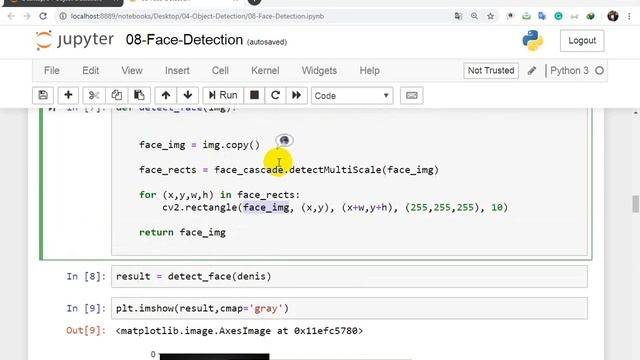Click on 'detectMultiScale' in the code
The width and height of the screenshot is (640, 360).
pos(335,170)
